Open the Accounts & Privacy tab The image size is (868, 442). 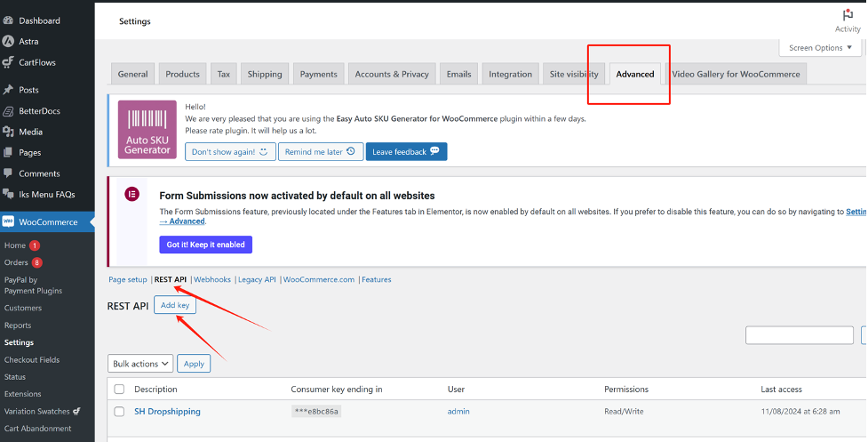tap(392, 74)
